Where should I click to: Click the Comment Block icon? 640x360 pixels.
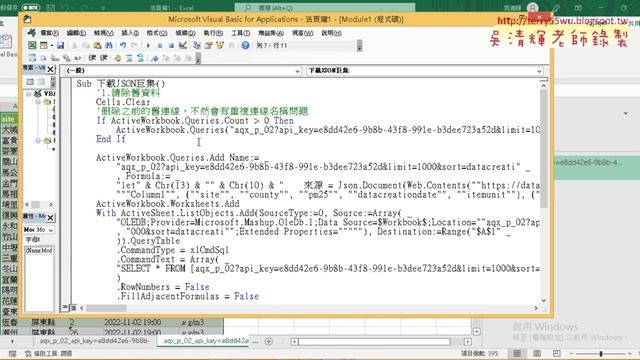click(129, 58)
